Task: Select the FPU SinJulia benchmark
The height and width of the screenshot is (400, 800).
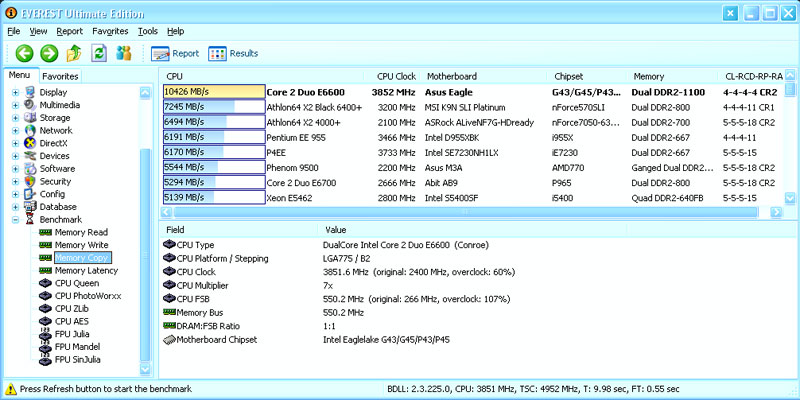Action: tap(78, 360)
